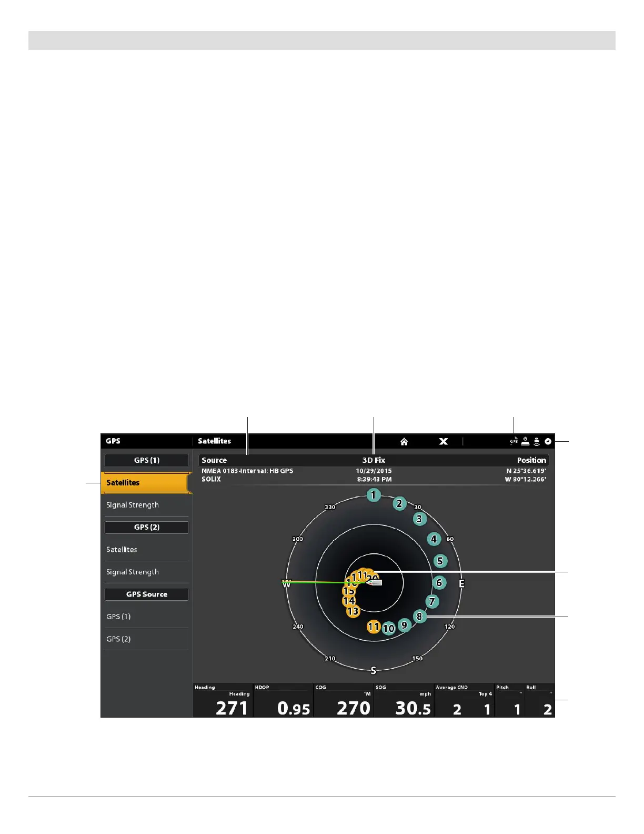Open Satellites under GPS (2)

tap(146, 550)
